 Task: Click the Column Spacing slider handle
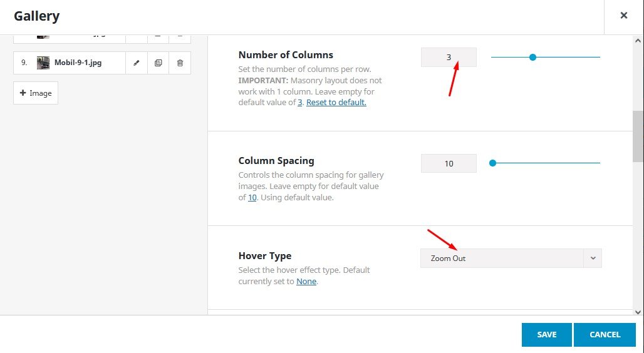[x=492, y=163]
